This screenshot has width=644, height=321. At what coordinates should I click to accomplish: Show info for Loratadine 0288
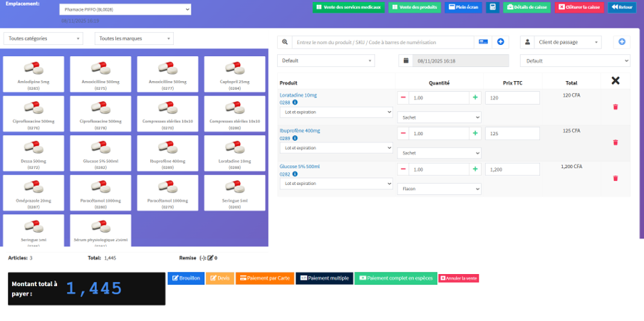click(x=295, y=102)
